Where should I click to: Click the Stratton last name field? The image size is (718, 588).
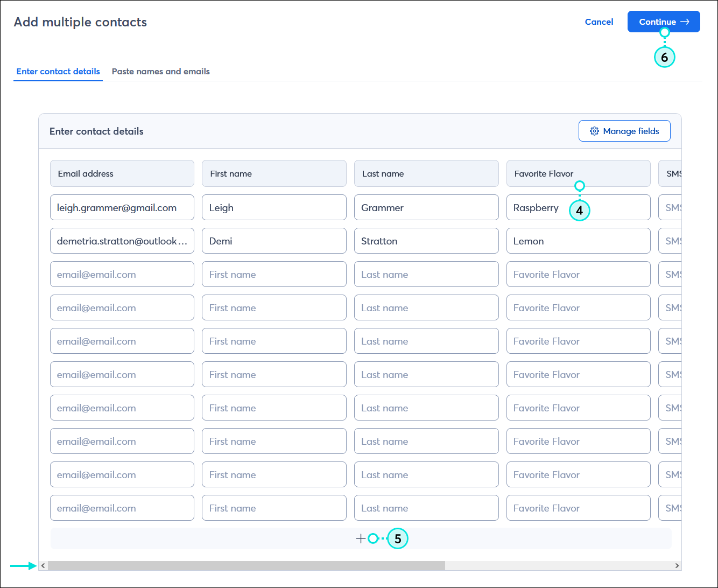tap(426, 241)
